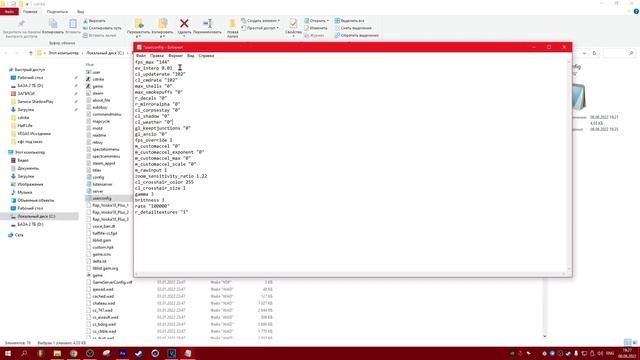Select Записи ShadowPlay folder in the sidebar
Screen dimensions: 640x360
(x=35, y=102)
